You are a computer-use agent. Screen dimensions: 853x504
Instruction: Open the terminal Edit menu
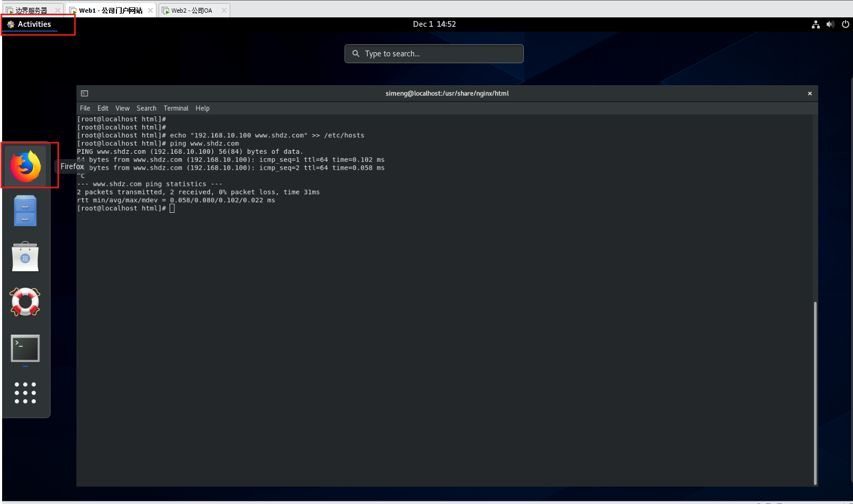click(103, 108)
